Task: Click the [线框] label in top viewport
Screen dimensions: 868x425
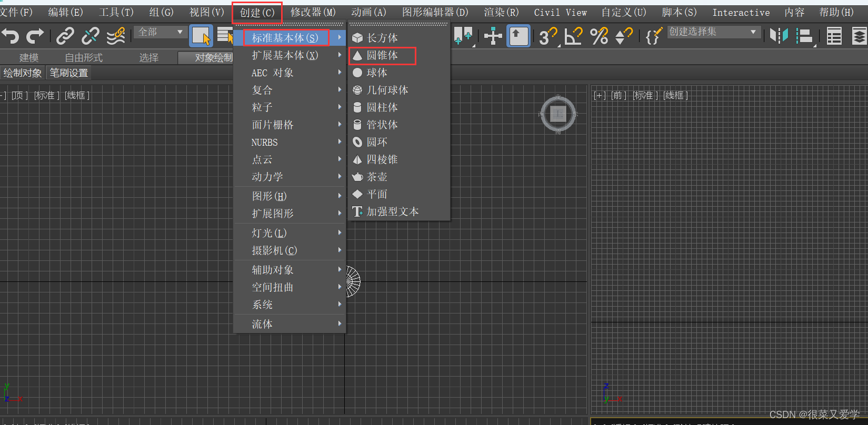Action: 77,95
